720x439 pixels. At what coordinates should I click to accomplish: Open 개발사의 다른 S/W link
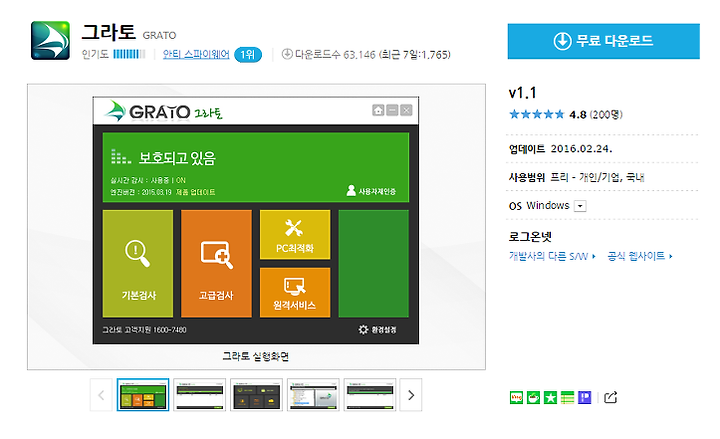click(552, 256)
